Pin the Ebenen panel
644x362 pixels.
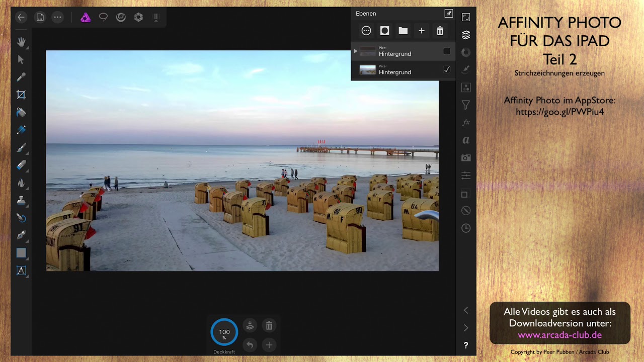point(448,14)
